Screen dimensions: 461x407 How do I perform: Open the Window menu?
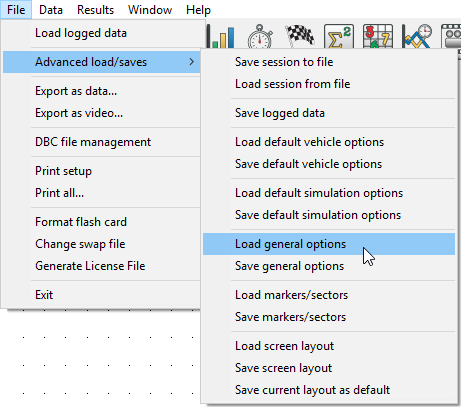150,10
